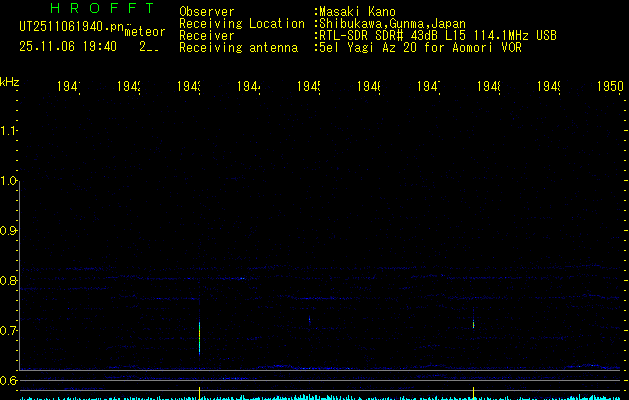Click the 0.6 kHz frequency tick
The width and height of the screenshot is (629, 400).
pyautogui.click(x=10, y=381)
